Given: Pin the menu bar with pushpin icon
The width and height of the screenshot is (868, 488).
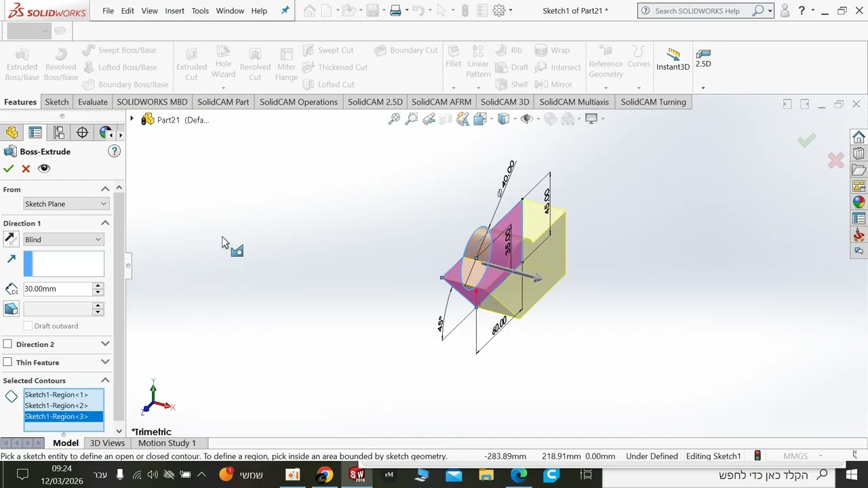Looking at the screenshot, I should 285,11.
